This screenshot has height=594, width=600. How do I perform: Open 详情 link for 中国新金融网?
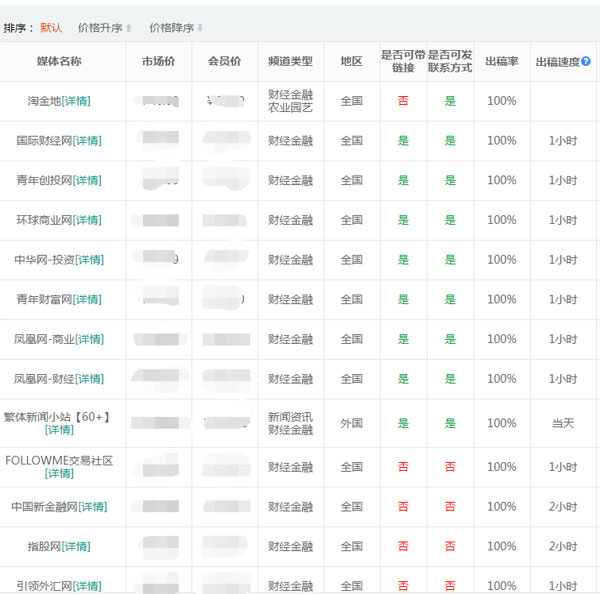click(93, 507)
